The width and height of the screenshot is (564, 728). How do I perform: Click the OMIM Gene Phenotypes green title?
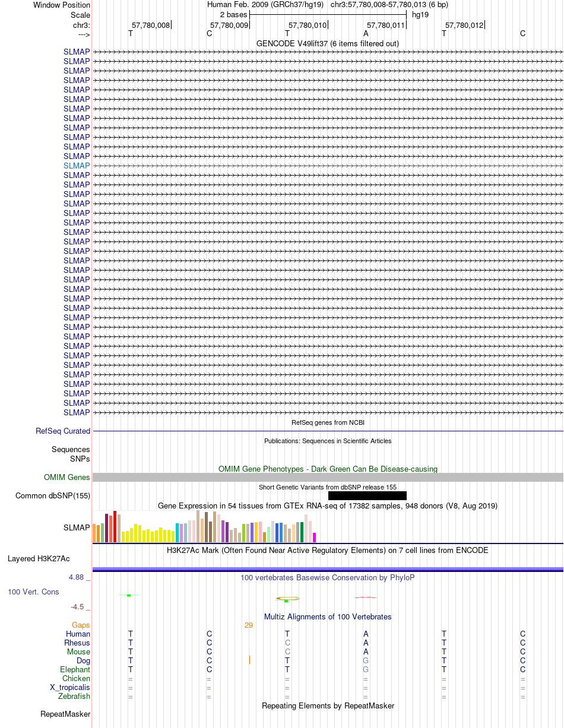[328, 469]
